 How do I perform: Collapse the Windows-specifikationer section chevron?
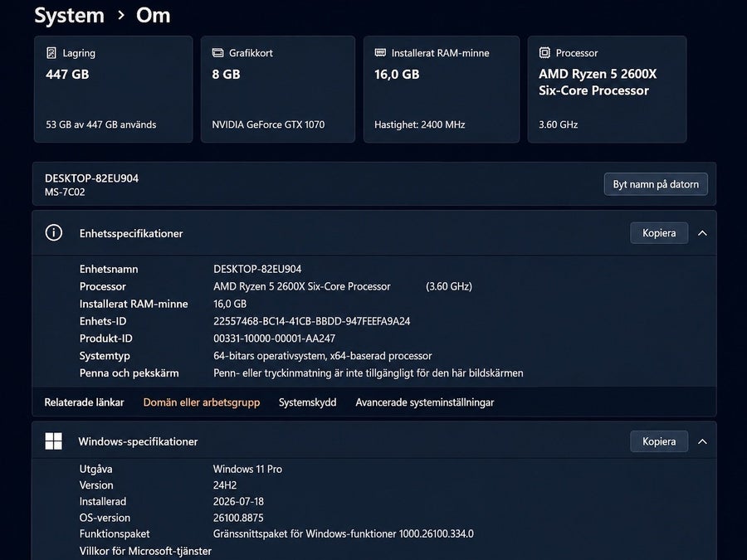[702, 441]
